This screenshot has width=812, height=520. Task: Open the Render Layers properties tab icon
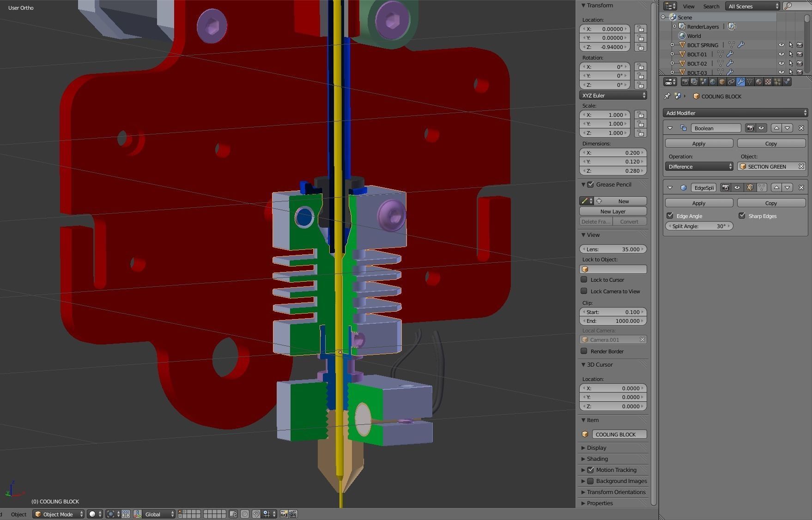(x=694, y=82)
